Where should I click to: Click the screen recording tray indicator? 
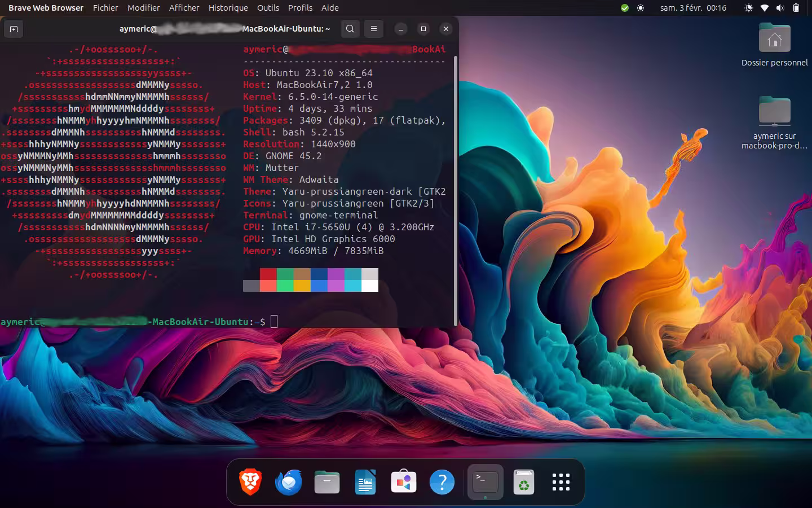coord(641,8)
